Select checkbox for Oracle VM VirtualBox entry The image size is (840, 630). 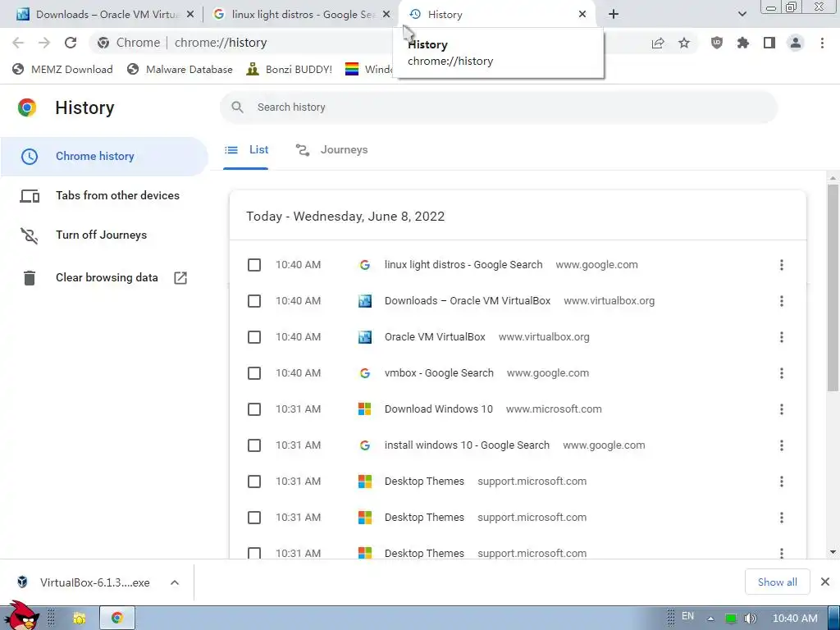point(254,337)
